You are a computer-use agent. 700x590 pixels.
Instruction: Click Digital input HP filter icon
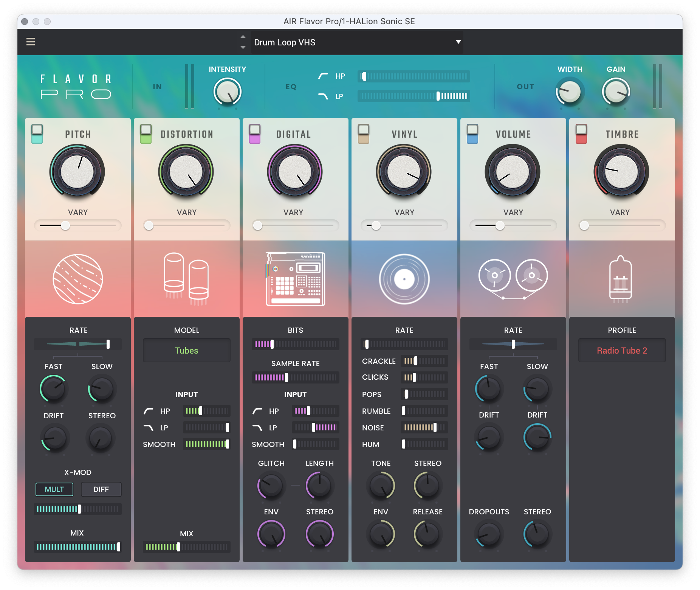tap(257, 411)
